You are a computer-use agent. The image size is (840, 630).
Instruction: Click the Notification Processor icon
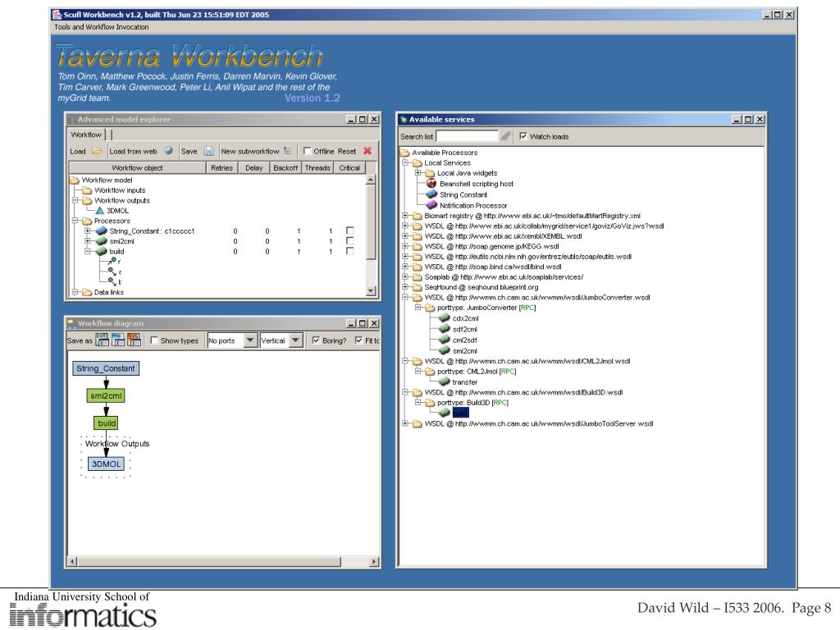tap(431, 205)
